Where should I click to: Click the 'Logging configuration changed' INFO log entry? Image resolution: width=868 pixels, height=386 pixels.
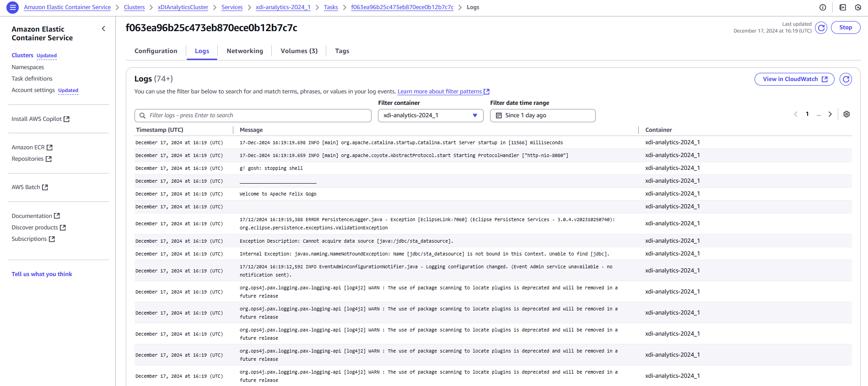tap(426, 271)
